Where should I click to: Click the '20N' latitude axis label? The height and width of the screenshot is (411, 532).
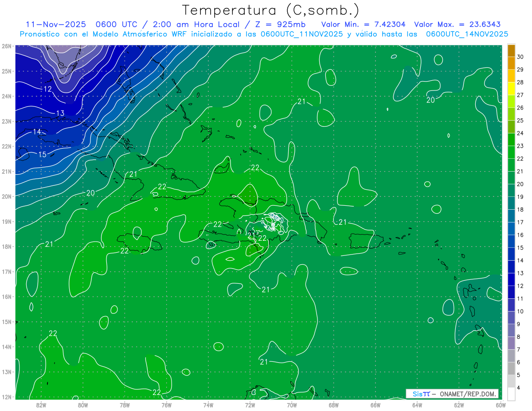6,196
